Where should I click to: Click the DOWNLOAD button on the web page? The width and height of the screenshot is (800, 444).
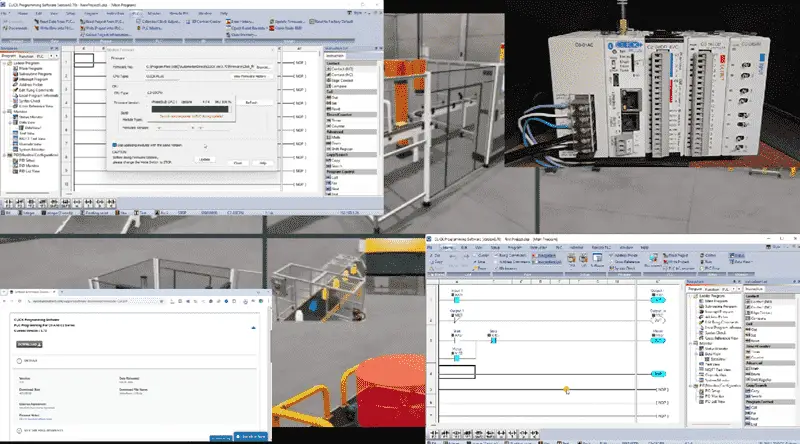[29, 344]
